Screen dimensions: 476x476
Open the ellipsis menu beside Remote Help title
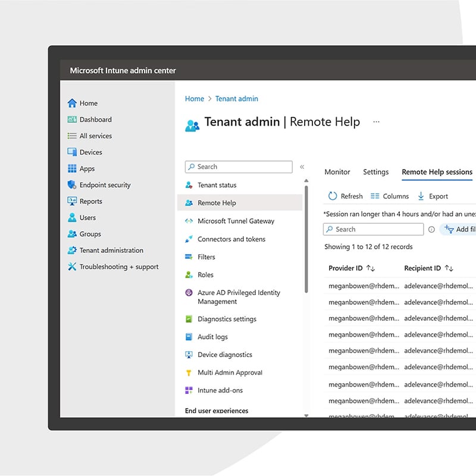(376, 121)
